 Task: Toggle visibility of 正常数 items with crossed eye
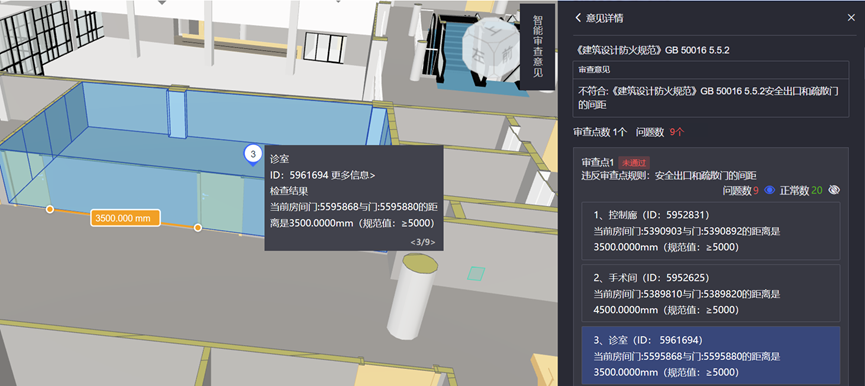tap(834, 190)
